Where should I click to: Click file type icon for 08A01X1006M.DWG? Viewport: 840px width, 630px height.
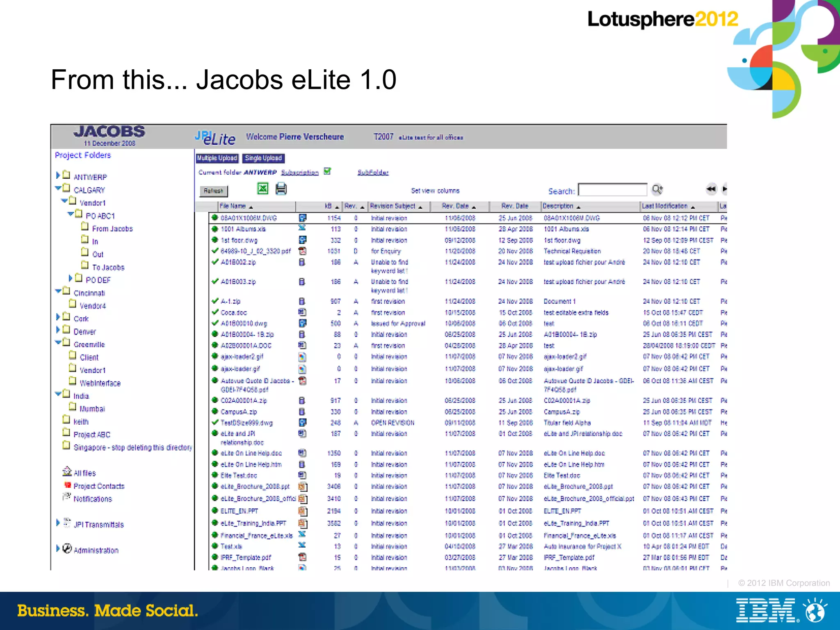point(302,218)
